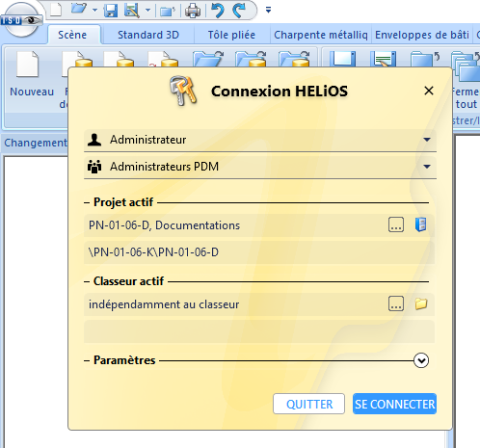Screen dimensions: 480x448
Task: Click the ellipsis button in the Projet actif row
Action: pyautogui.click(x=396, y=224)
